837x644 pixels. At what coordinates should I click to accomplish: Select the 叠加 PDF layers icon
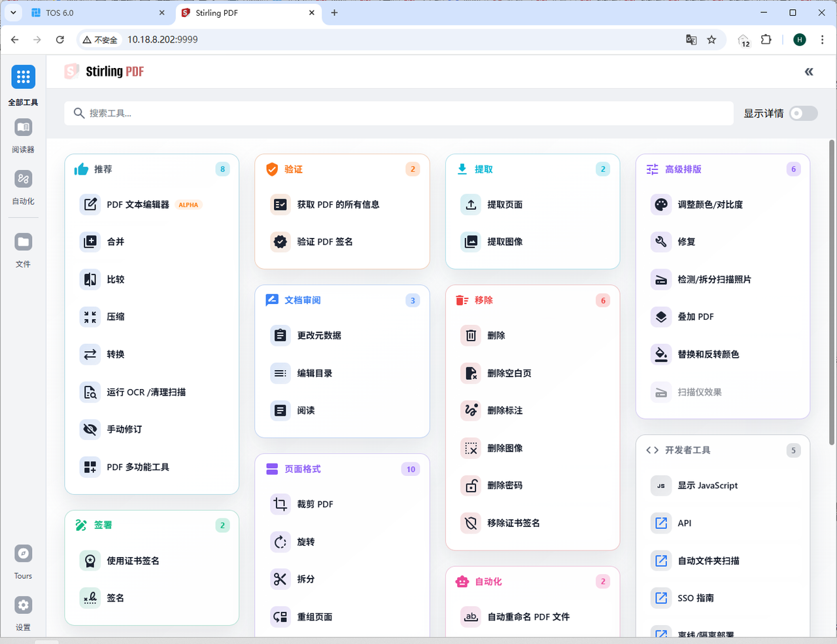[x=661, y=317]
